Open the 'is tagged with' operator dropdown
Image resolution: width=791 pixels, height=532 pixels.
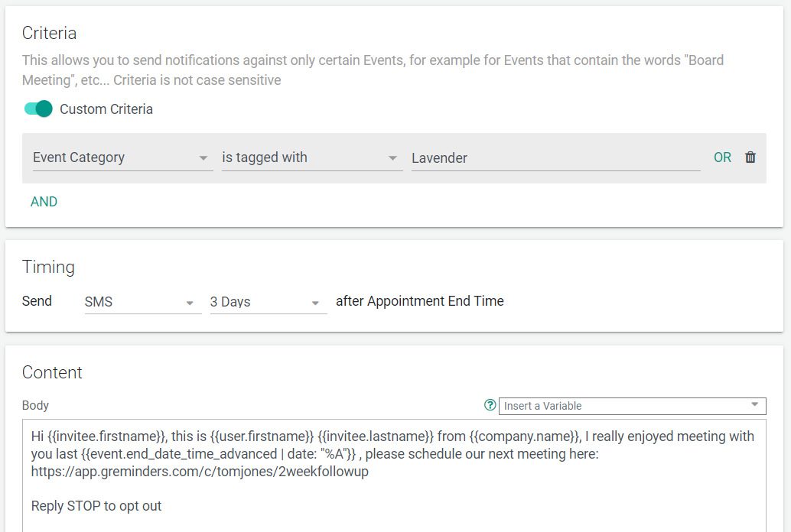pos(312,157)
